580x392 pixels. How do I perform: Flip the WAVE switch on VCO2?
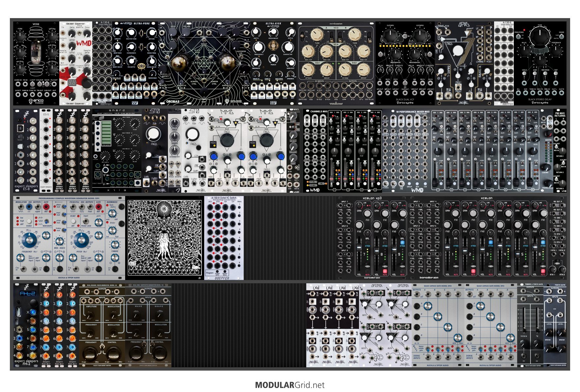pos(47,84)
